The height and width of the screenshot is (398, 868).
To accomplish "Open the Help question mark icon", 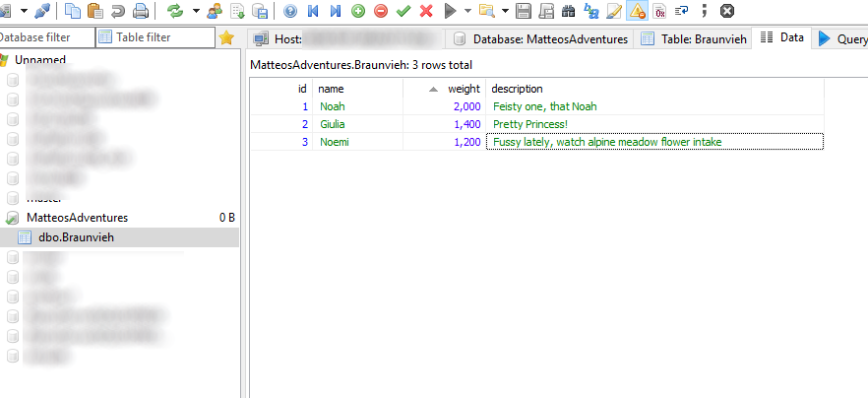I will [290, 10].
